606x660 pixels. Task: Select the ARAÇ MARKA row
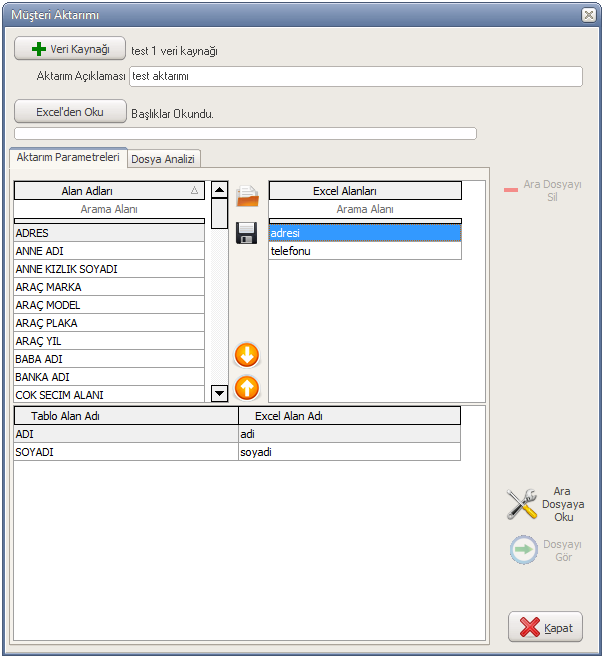109,287
